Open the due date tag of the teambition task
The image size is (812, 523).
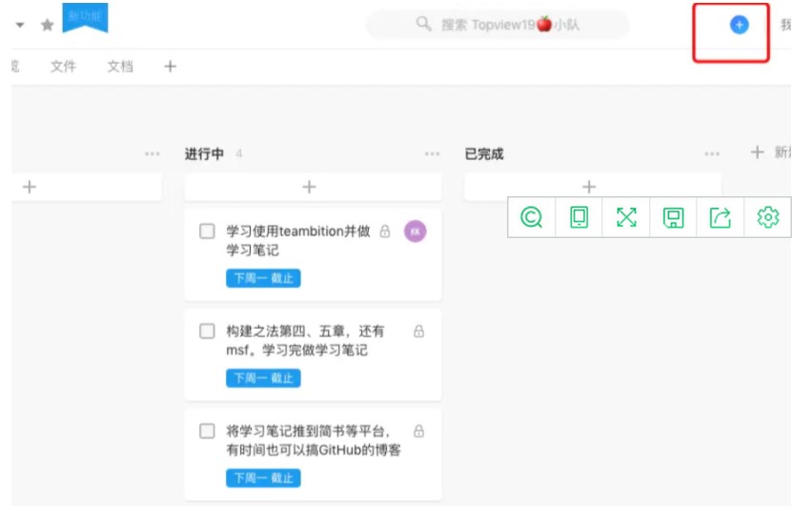pos(263,278)
